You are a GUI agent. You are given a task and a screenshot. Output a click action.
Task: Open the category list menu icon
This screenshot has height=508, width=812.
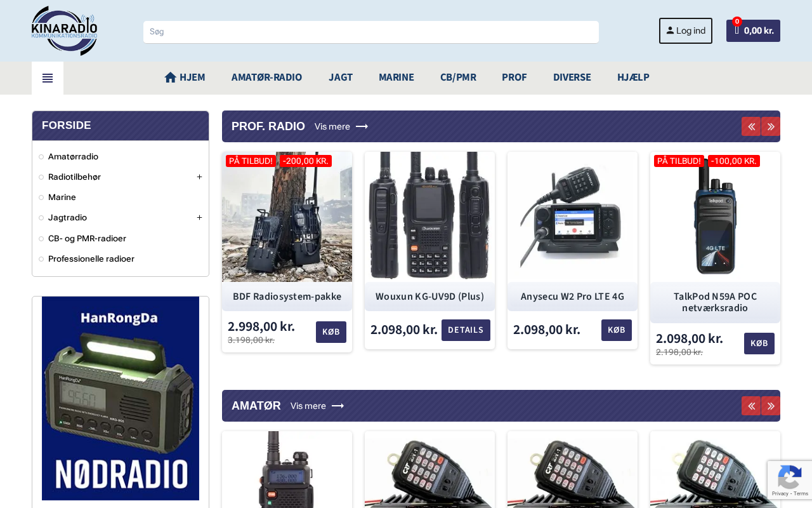[48, 78]
